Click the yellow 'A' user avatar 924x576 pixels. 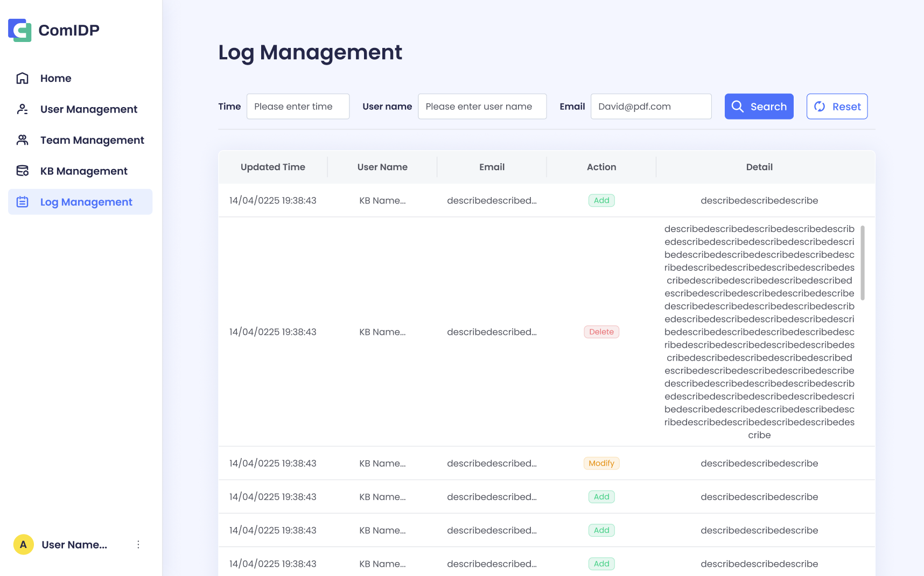click(x=23, y=545)
